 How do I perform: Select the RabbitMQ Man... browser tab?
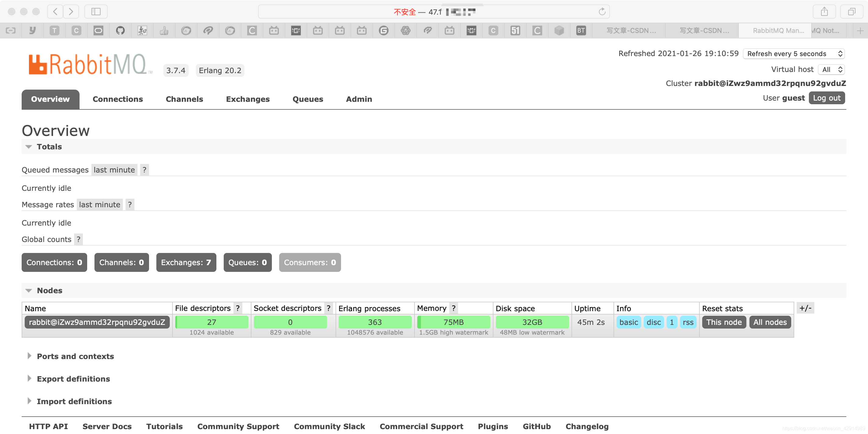[x=775, y=31]
